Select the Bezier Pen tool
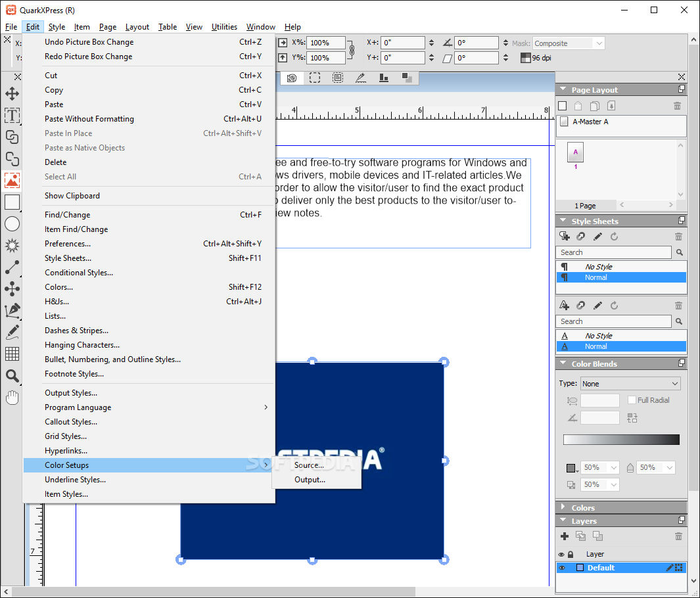Image resolution: width=700 pixels, height=598 pixels. pos(12,311)
